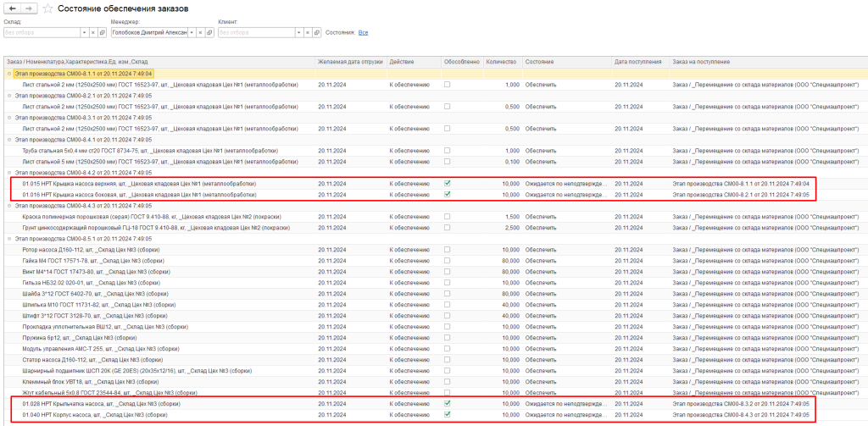
Task: Toggle Обособленно for Лист стальной 5 мм
Action: coord(448,162)
